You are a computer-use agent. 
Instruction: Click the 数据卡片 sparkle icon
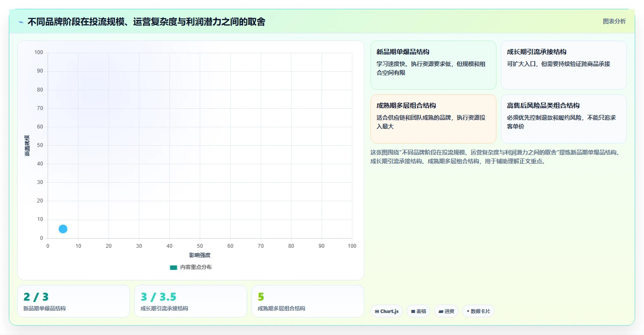point(468,311)
